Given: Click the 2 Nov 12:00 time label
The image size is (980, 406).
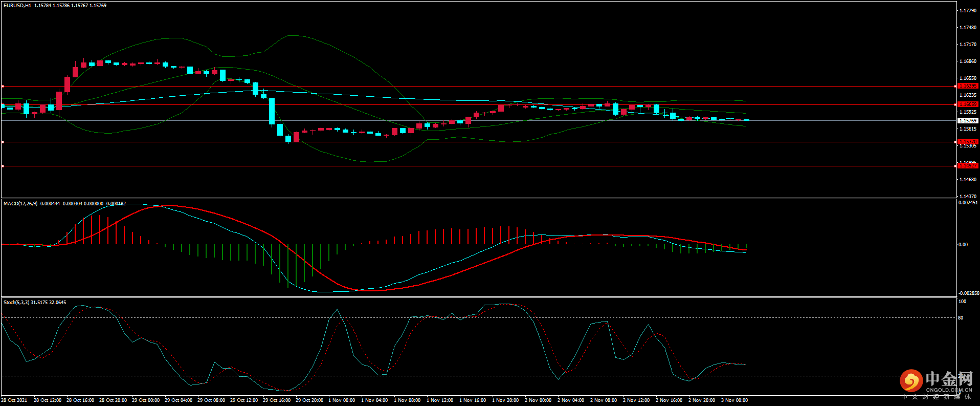Looking at the screenshot, I should coord(636,400).
